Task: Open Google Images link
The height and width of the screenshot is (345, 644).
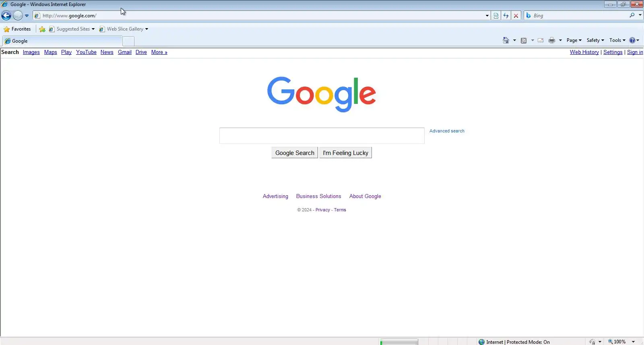Action: click(31, 52)
